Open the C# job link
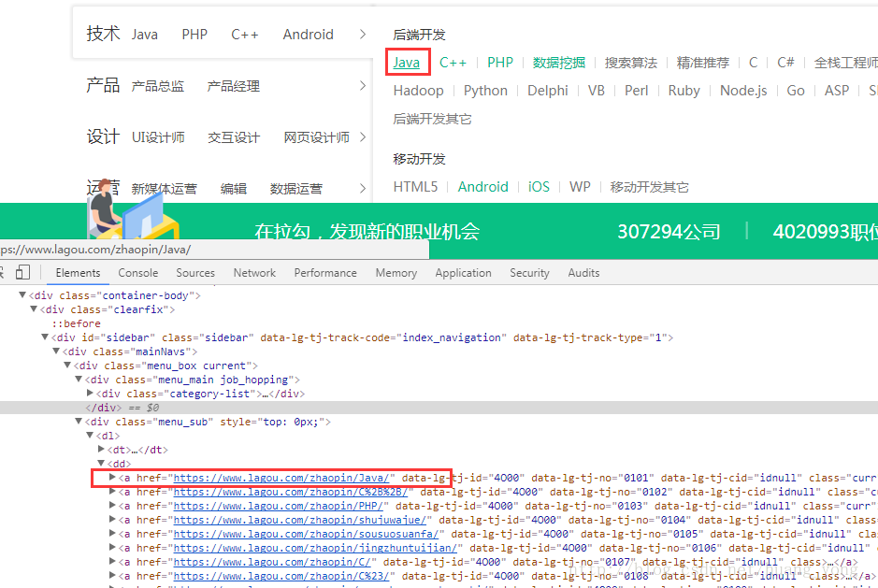The image size is (878, 588). pos(785,62)
